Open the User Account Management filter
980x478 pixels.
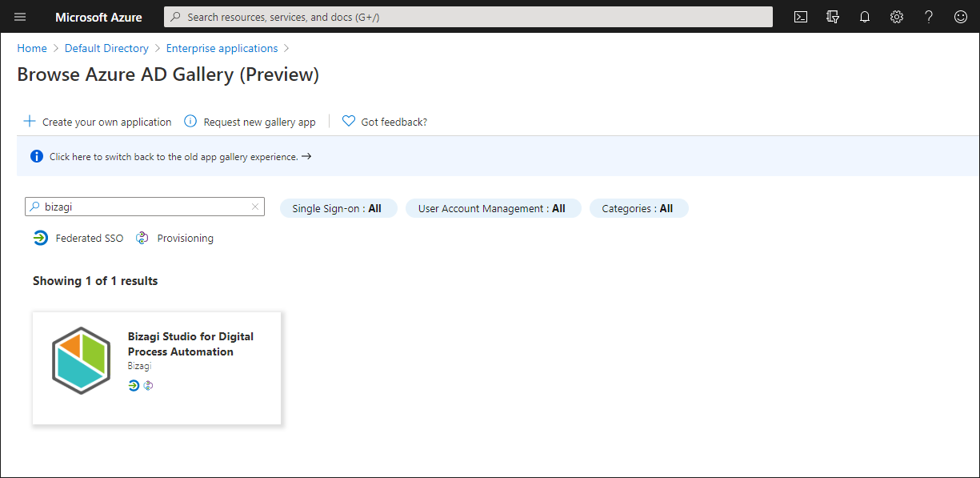click(x=494, y=208)
